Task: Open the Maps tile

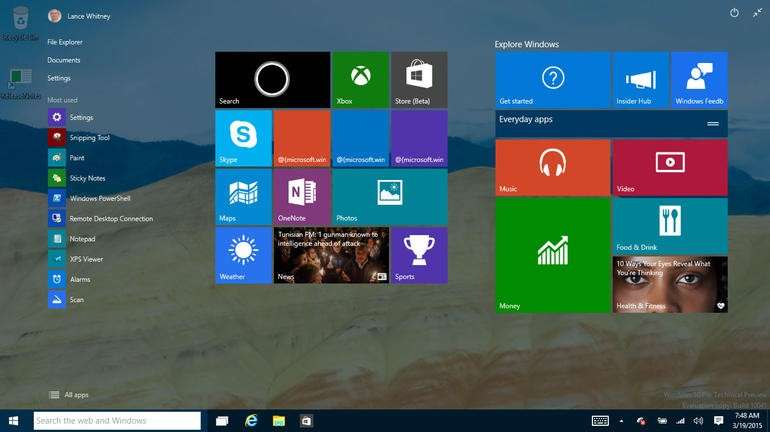Action: coord(244,197)
